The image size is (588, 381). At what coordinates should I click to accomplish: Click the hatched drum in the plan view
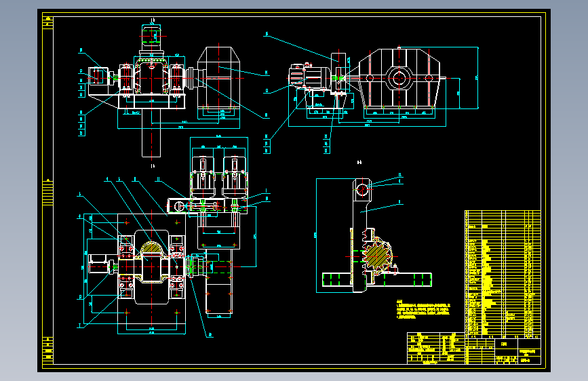click(151, 249)
